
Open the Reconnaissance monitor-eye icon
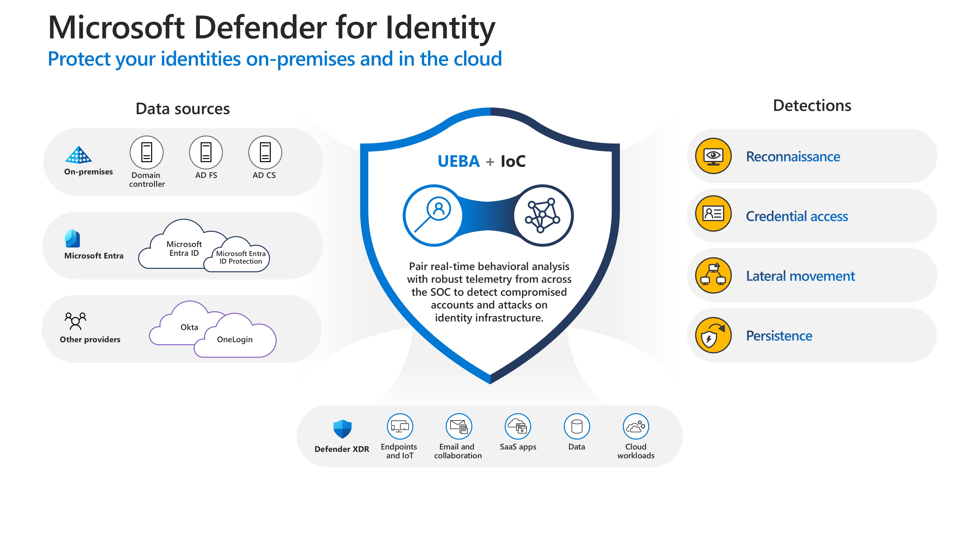pos(713,156)
